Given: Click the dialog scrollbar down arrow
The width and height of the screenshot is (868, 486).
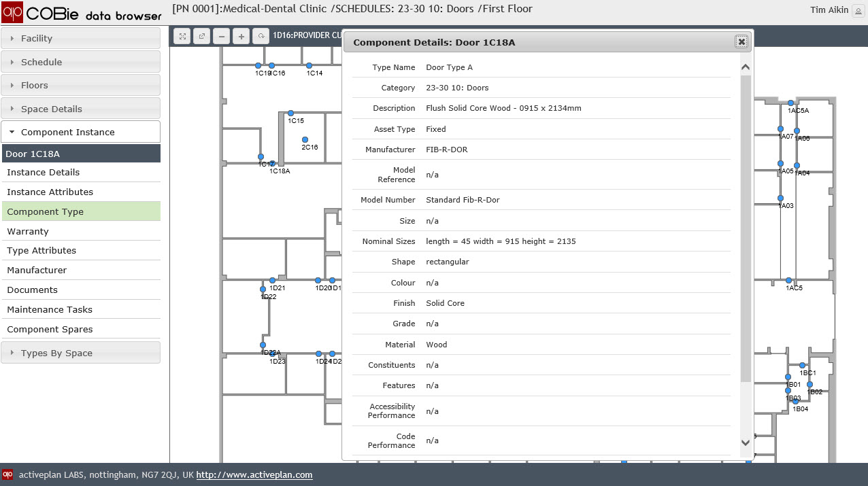Looking at the screenshot, I should click(x=745, y=442).
